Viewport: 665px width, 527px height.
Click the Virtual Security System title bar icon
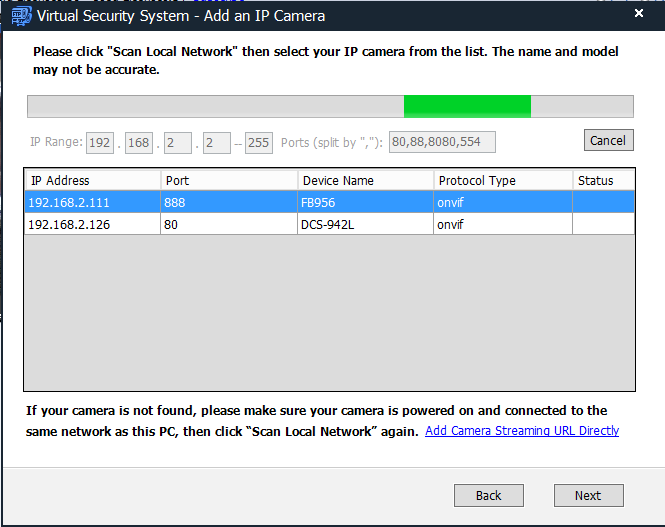click(20, 15)
